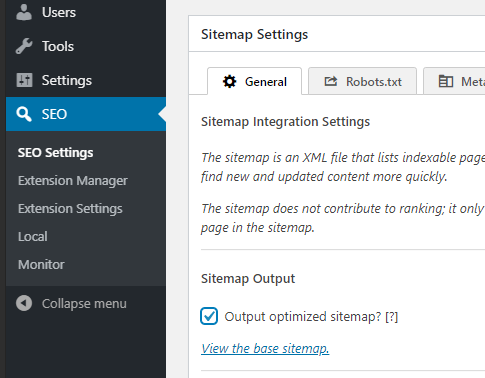
Task: Switch to the General tab
Action: (255, 81)
